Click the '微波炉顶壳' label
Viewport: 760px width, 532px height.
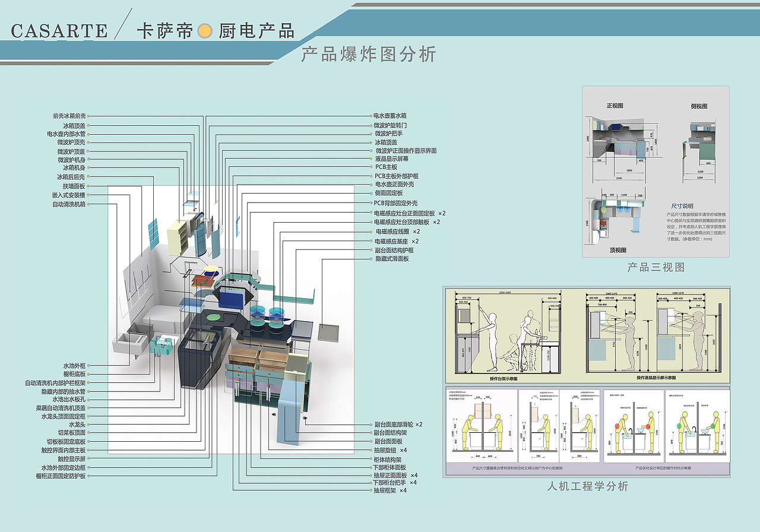tap(72, 142)
